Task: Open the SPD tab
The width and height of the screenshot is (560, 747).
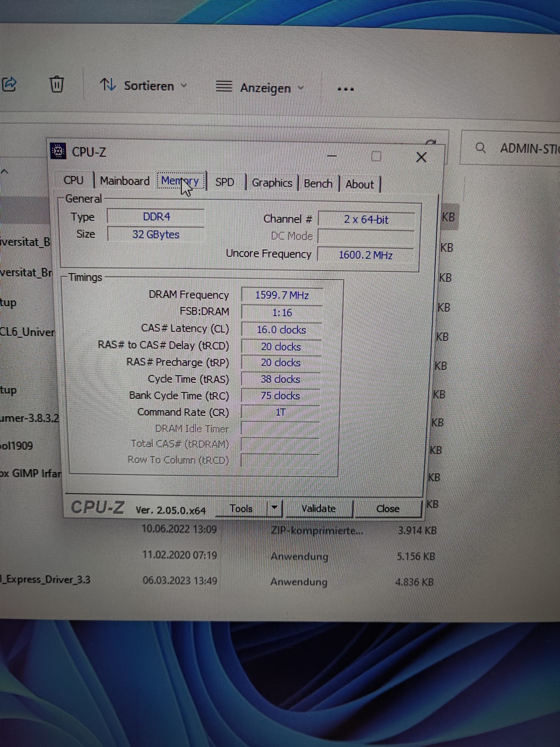Action: [224, 182]
